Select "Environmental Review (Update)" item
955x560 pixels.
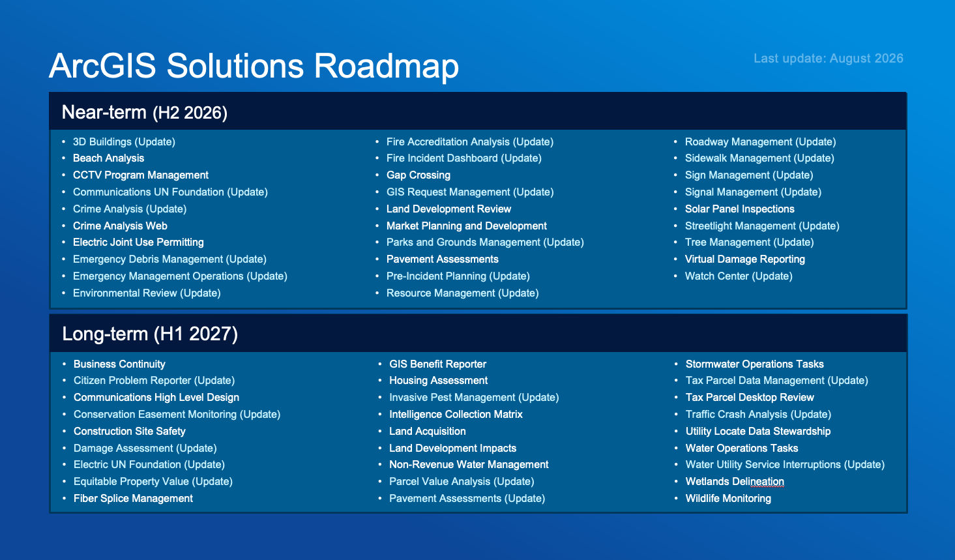click(147, 293)
